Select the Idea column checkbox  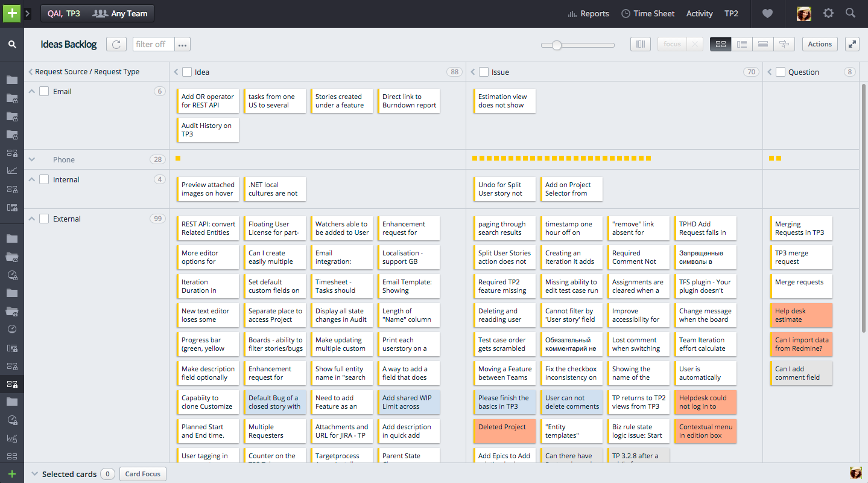tap(187, 72)
